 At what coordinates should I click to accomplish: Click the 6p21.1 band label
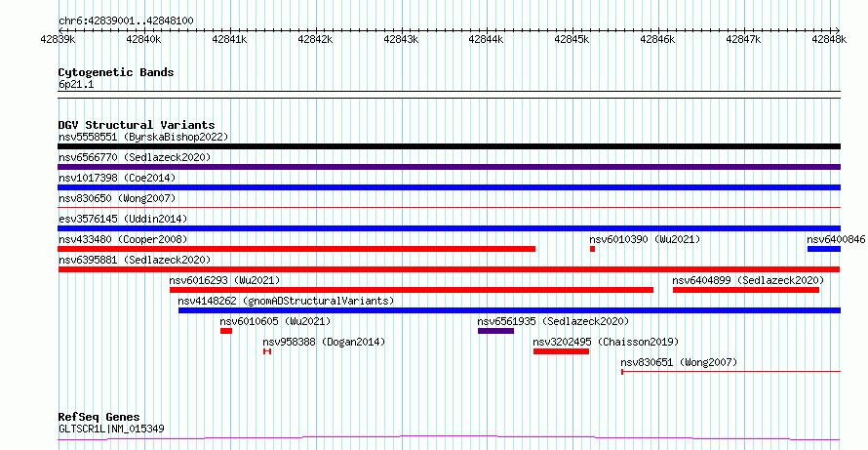[x=76, y=85]
